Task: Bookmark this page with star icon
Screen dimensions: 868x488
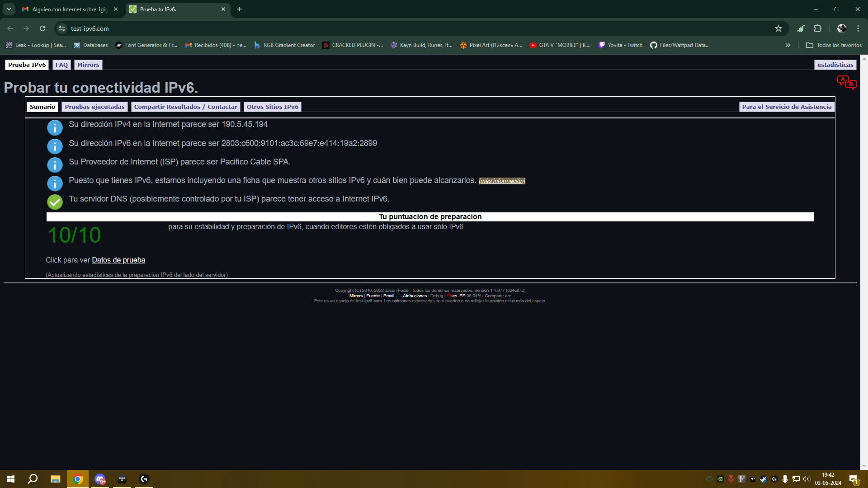Action: (x=778, y=28)
